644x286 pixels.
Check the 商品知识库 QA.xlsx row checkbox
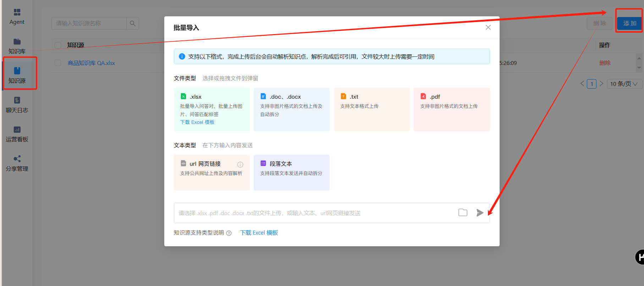pos(58,63)
